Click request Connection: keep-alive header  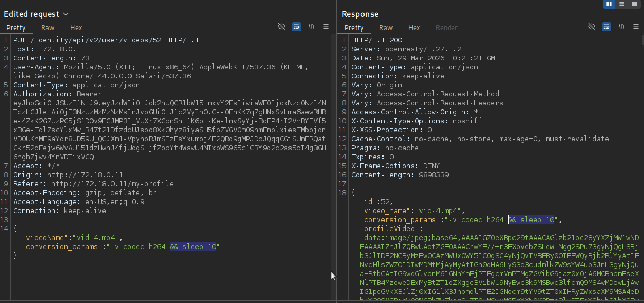click(x=60, y=211)
